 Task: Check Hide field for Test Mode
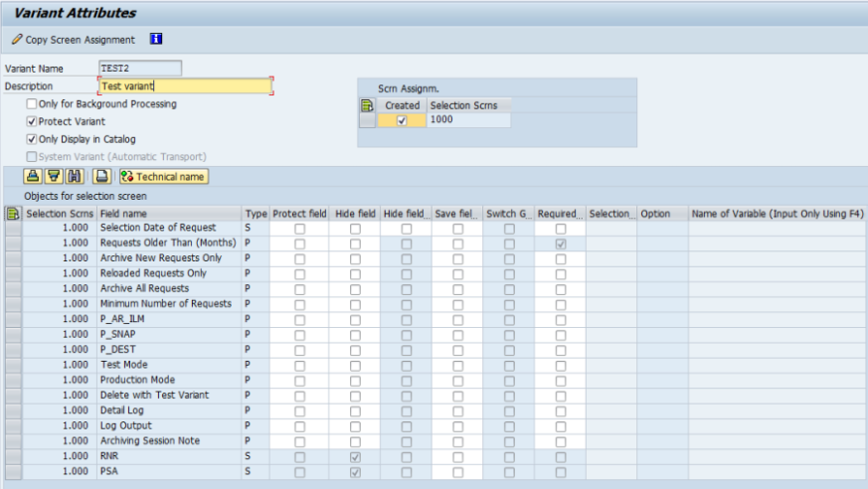pos(355,366)
